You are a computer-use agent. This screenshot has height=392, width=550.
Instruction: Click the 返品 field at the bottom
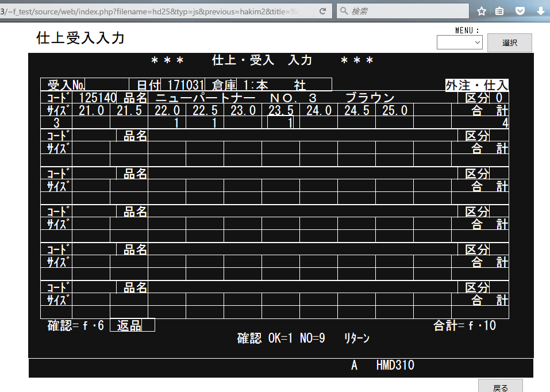pyautogui.click(x=132, y=325)
